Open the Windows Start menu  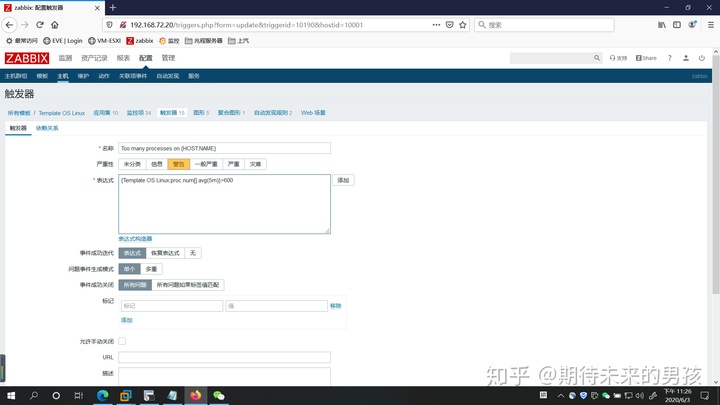(x=11, y=395)
